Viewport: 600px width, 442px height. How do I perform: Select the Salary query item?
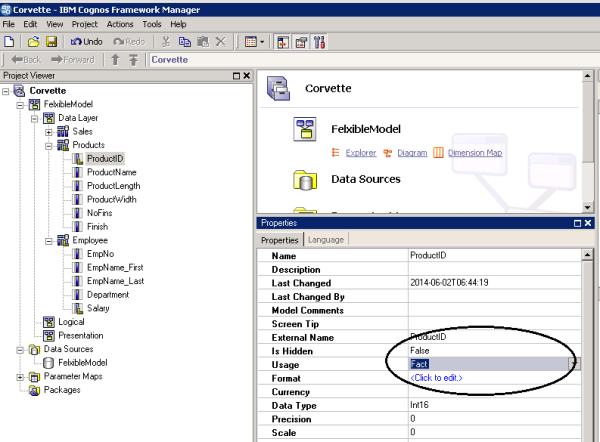click(98, 308)
